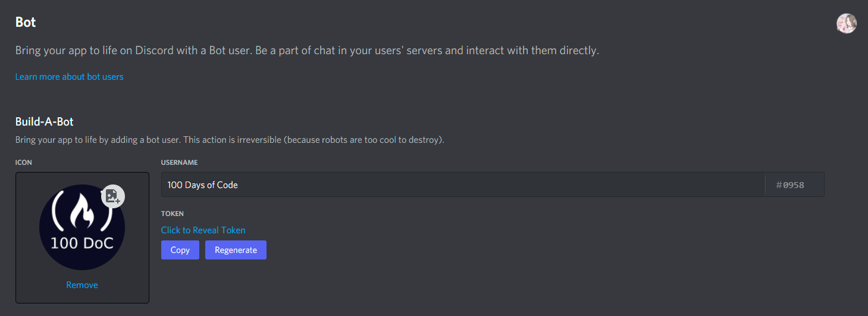Remove the bot icon image

tap(82, 285)
